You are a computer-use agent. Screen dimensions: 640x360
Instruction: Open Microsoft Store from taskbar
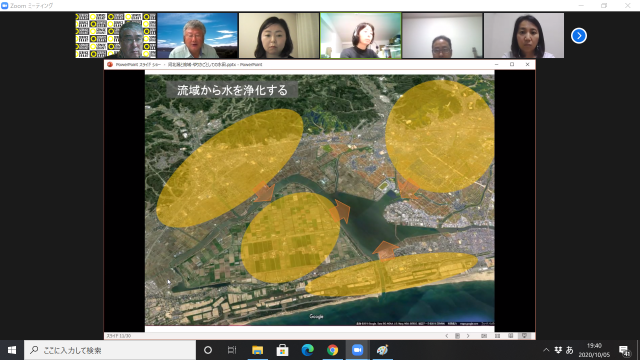coord(282,350)
